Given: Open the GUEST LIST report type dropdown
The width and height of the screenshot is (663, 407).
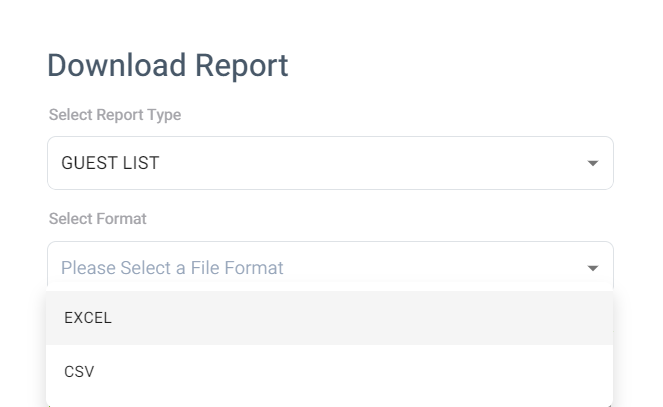Looking at the screenshot, I should click(x=329, y=163).
